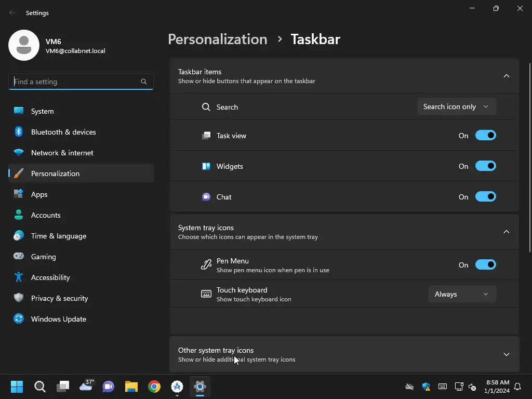Click the Windows Update refresh icon

(x=19, y=318)
